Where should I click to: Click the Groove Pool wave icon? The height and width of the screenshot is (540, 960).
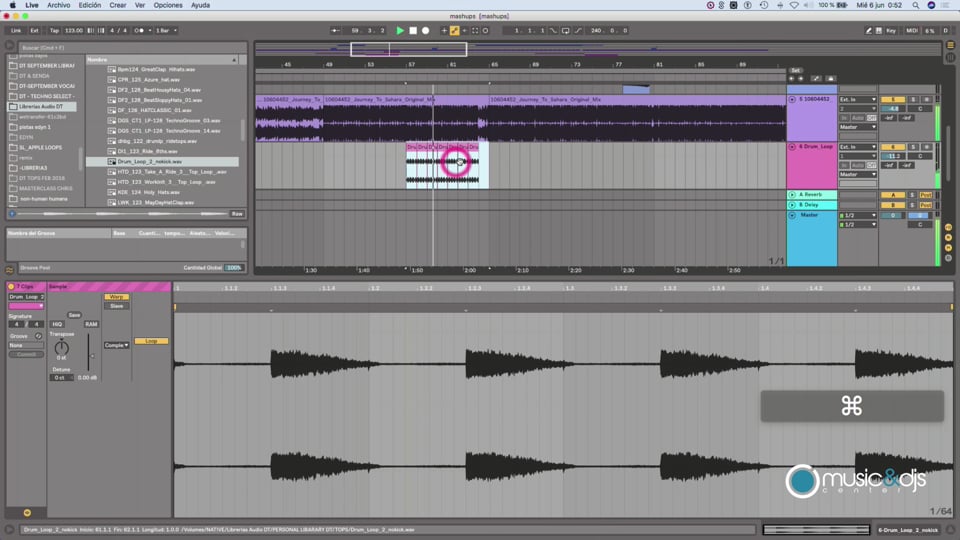[x=10, y=269]
